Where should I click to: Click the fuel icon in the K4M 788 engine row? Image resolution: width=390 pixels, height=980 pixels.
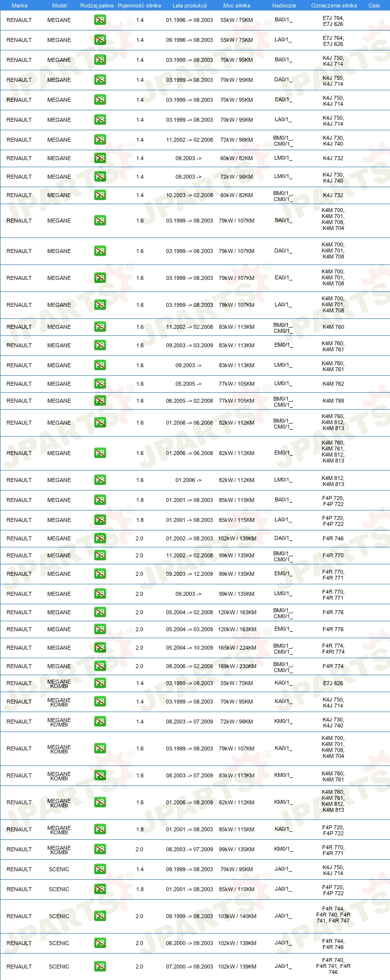pyautogui.click(x=100, y=401)
